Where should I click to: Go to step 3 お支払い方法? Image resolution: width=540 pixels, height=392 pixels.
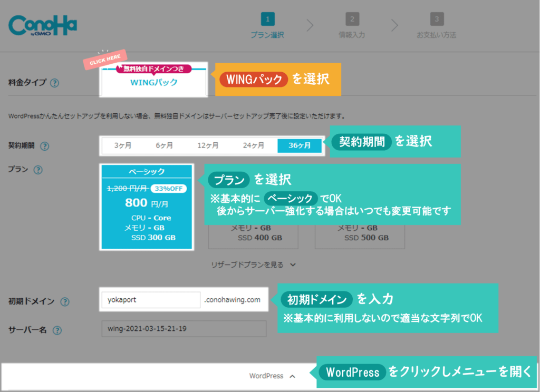pos(437,25)
